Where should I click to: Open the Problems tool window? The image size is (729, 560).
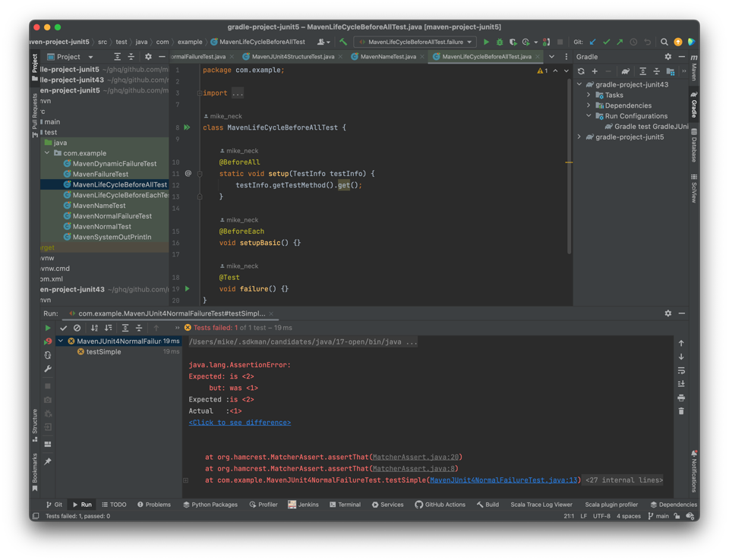pyautogui.click(x=154, y=505)
